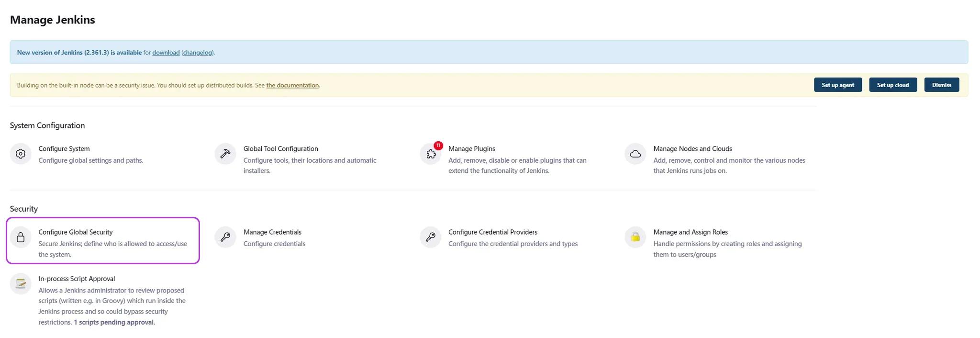The image size is (980, 338).
Task: Click the Configure System gear icon
Action: 21,154
